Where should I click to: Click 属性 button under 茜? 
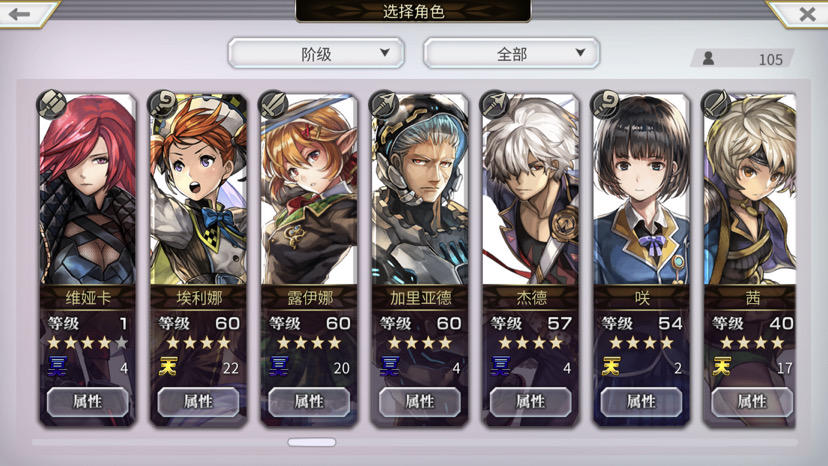point(752,402)
